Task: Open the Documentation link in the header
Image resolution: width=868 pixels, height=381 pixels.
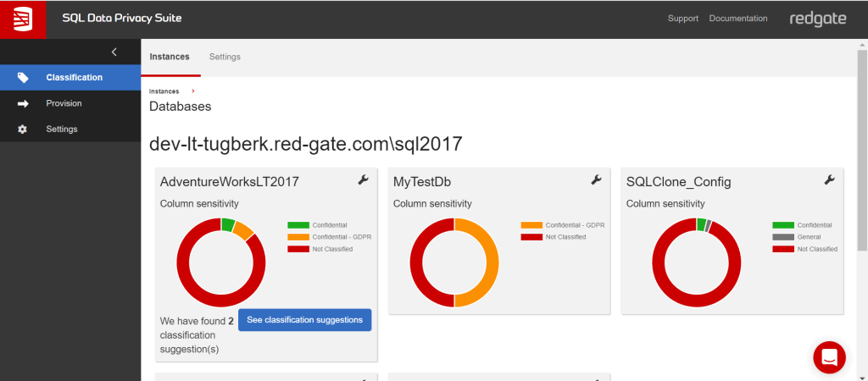Action: click(x=738, y=19)
